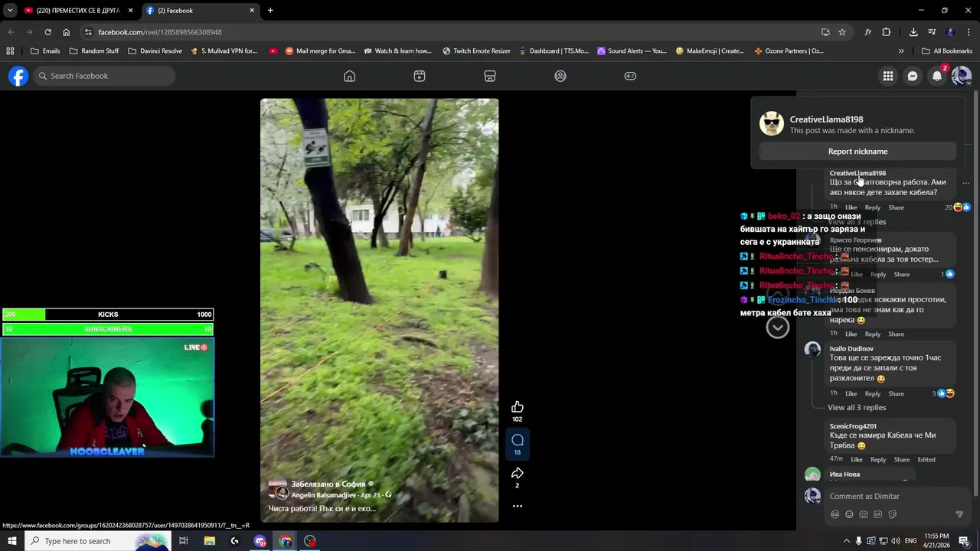The image size is (980, 551).
Task: Insert an avatar sticker in the comment
Action: click(x=835, y=514)
